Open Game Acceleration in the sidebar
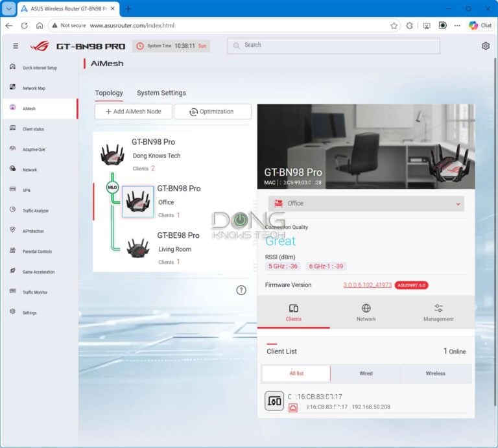The image size is (498, 448). pos(40,272)
